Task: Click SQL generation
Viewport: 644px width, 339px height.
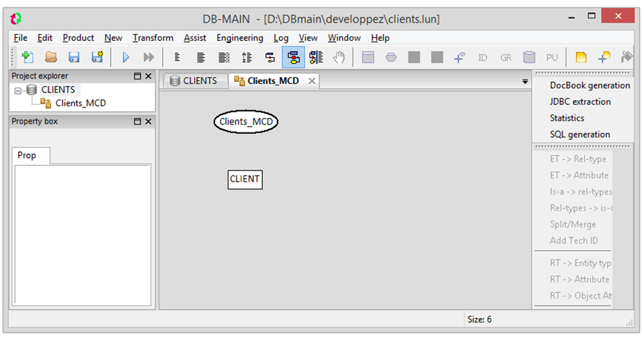Action: click(x=579, y=135)
